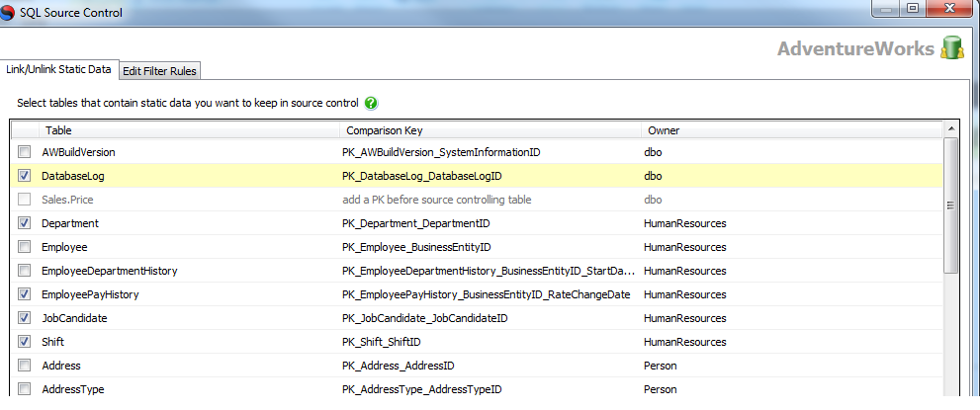This screenshot has width=980, height=410.
Task: Switch to the Edit Filter Rules tab
Action: coord(159,71)
